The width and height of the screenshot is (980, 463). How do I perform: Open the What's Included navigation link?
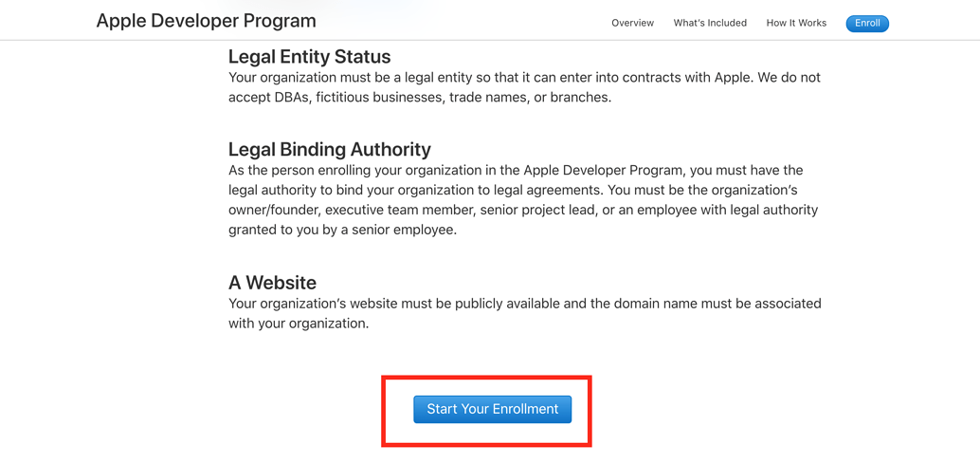[710, 23]
